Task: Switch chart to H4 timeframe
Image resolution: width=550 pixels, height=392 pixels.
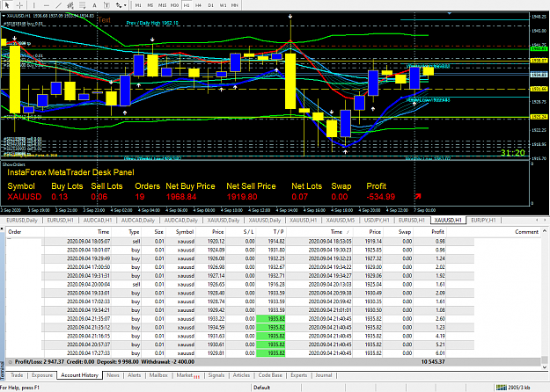Action: (x=198, y=5)
